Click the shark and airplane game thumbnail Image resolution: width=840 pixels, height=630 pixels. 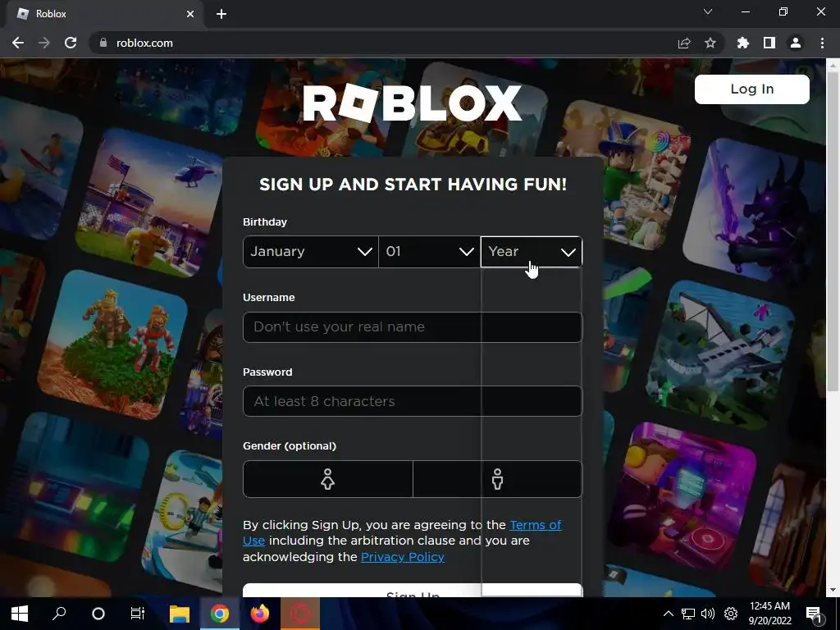[720, 356]
